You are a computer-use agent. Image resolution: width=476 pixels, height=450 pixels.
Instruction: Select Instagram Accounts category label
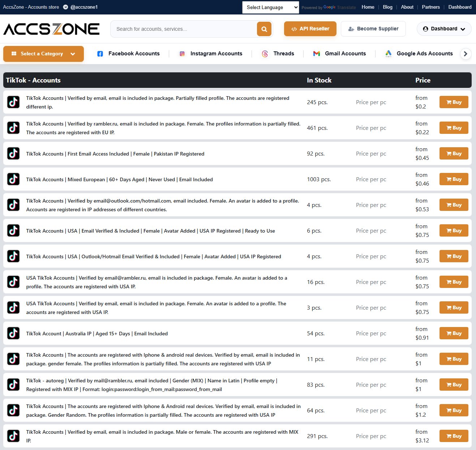(x=216, y=54)
